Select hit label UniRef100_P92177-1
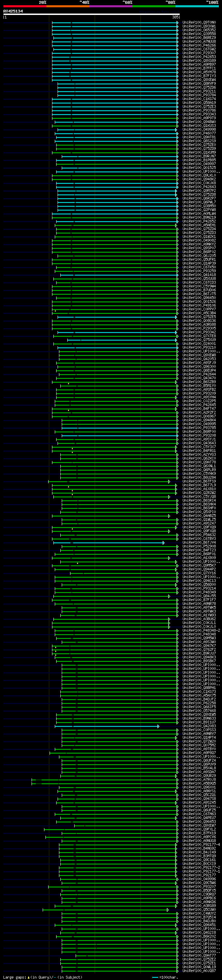The width and height of the screenshot is (222, 980). (x=201, y=871)
